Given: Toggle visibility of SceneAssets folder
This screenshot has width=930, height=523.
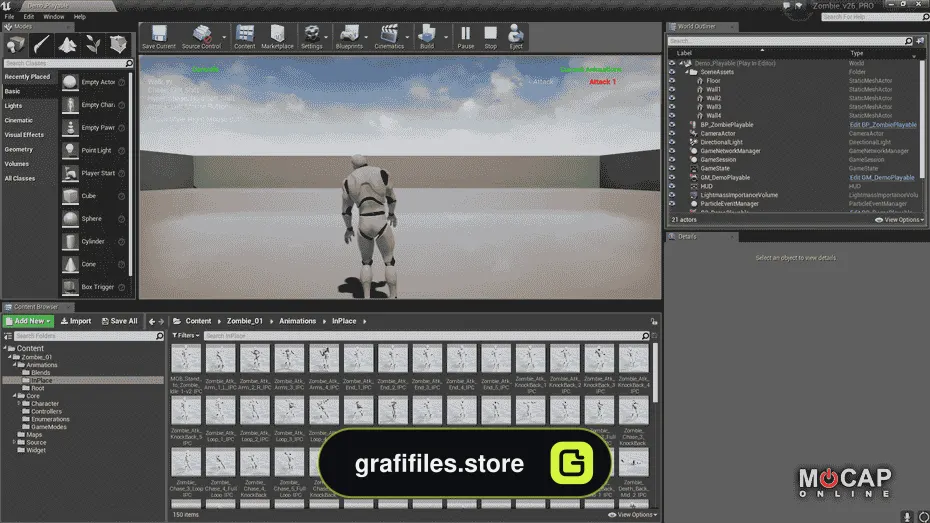Looking at the screenshot, I should click(x=672, y=72).
